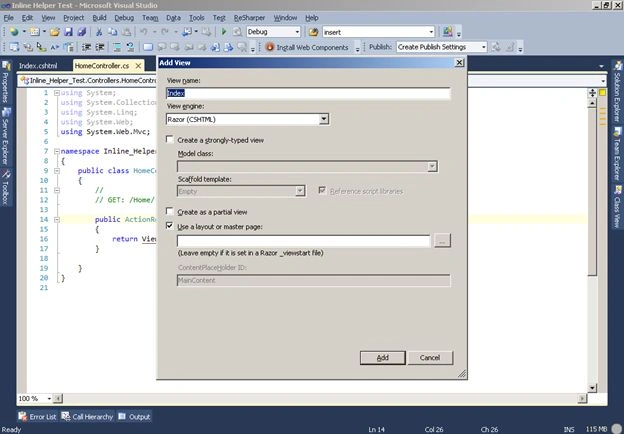The height and width of the screenshot is (434, 624).
Task: Open the ReSharper menu
Action: (249, 18)
